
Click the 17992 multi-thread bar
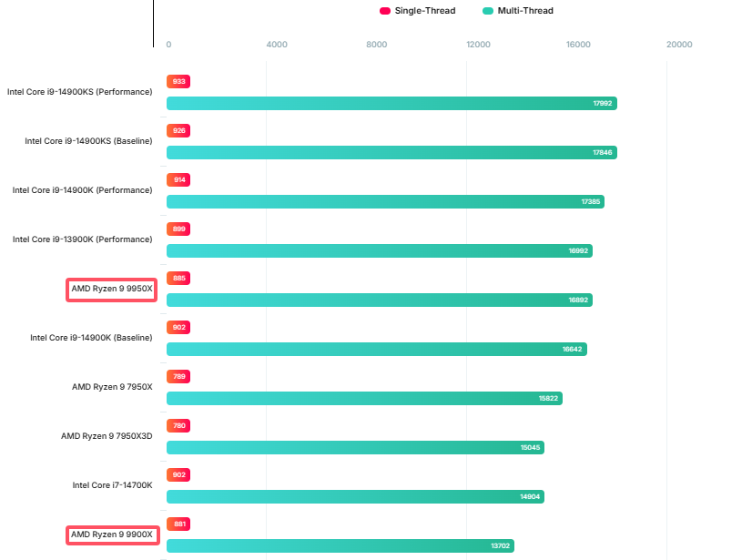click(x=391, y=104)
